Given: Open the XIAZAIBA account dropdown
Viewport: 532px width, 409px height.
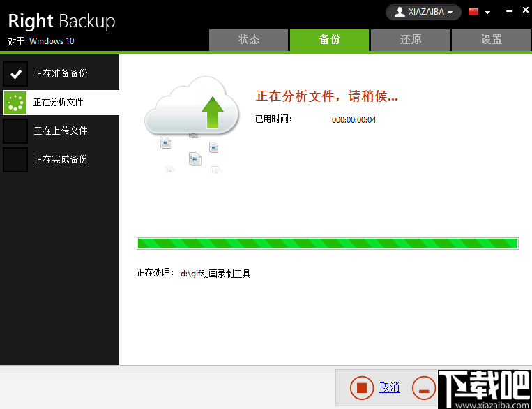Looking at the screenshot, I should 423,13.
